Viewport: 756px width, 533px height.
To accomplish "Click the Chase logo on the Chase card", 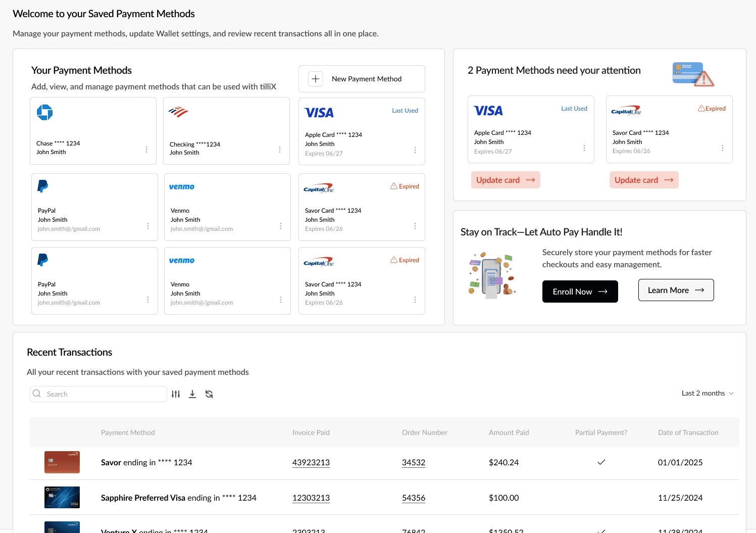I will (45, 112).
